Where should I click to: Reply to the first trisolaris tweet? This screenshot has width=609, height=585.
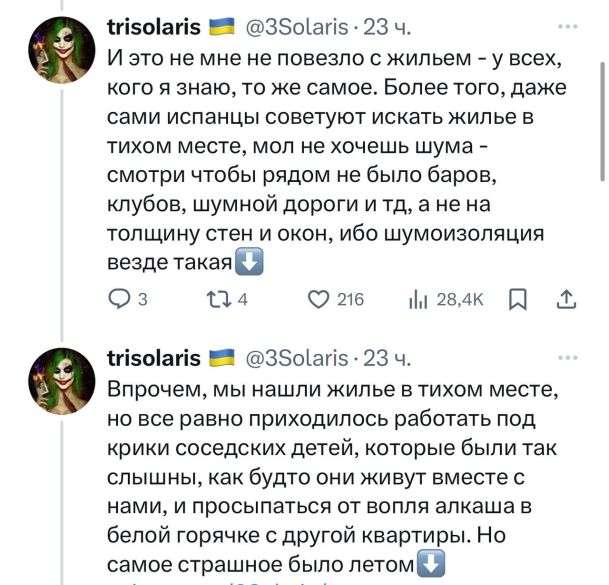119,298
